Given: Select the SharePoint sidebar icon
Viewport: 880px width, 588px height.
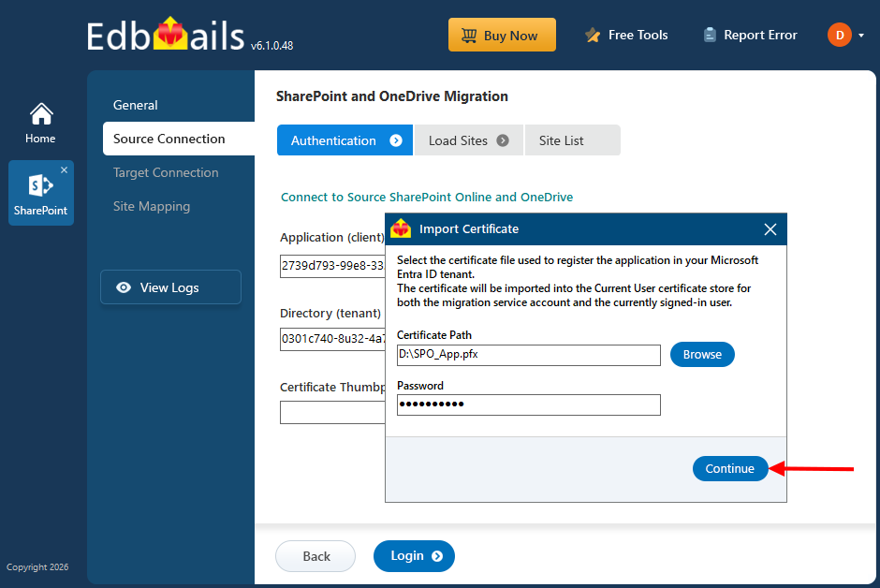Looking at the screenshot, I should [40, 185].
